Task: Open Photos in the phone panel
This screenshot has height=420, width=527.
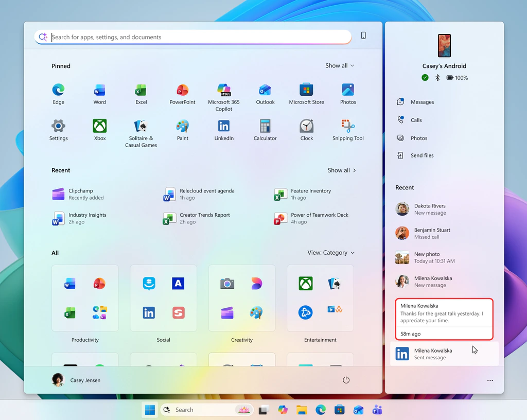Action: pos(412,138)
